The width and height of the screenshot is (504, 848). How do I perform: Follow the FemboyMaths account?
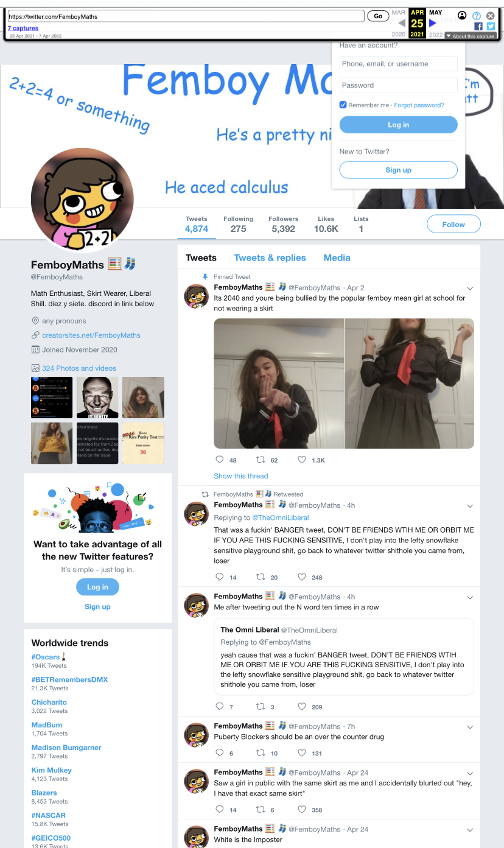453,224
